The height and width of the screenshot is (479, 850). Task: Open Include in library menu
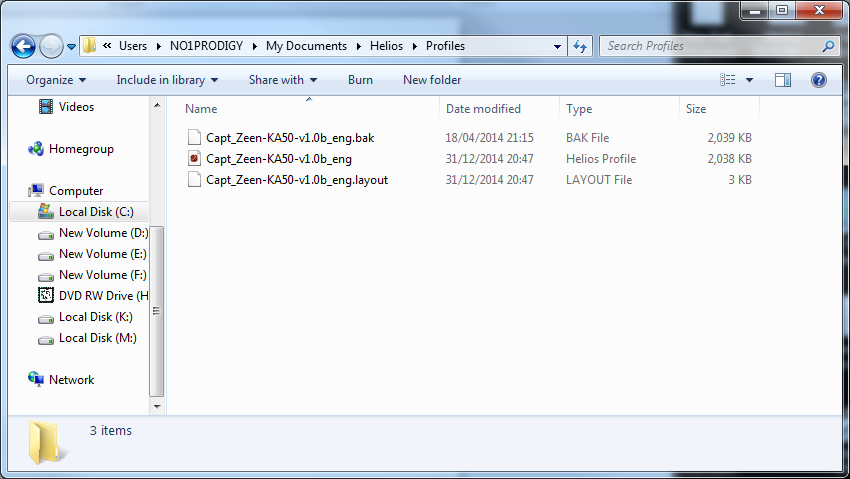(x=167, y=80)
